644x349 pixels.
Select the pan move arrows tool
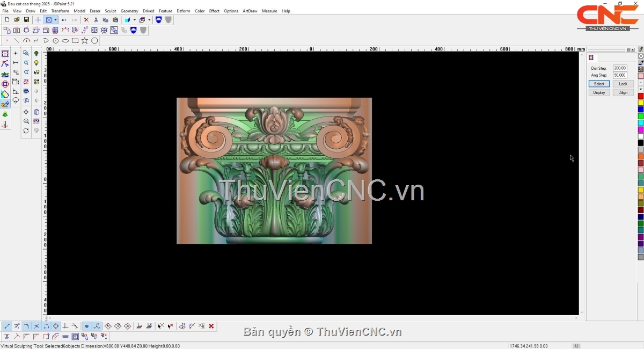tap(26, 112)
